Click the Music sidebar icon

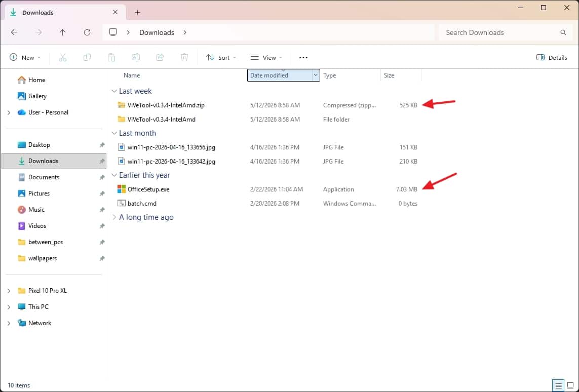point(21,209)
